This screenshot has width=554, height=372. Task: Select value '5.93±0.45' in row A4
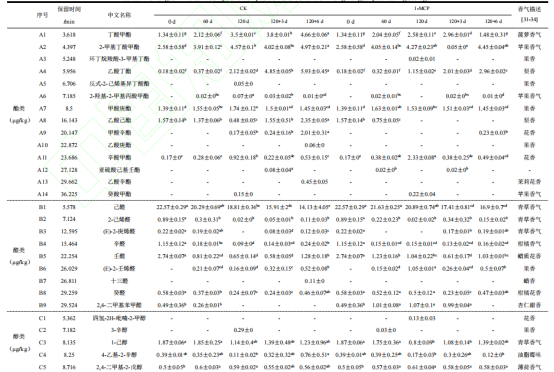click(x=315, y=71)
